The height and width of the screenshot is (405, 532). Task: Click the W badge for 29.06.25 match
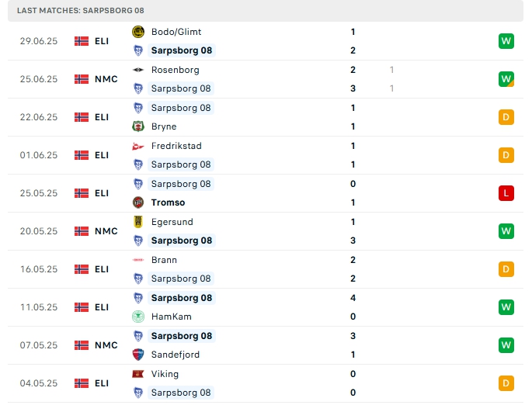click(x=506, y=41)
